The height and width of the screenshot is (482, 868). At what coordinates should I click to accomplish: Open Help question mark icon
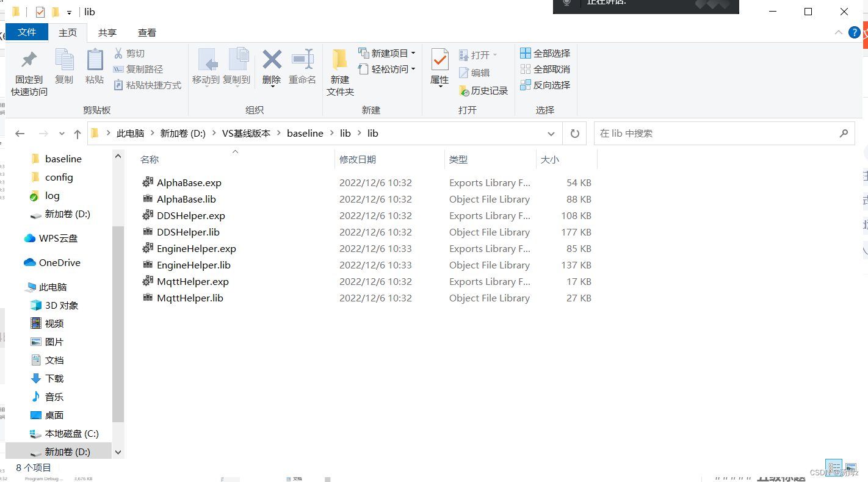click(855, 32)
